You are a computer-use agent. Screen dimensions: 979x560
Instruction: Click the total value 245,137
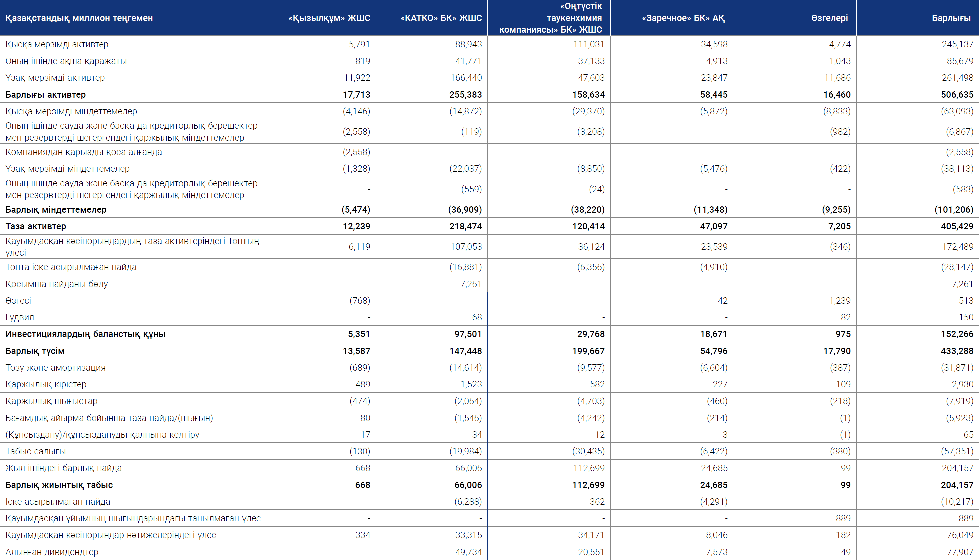coord(957,44)
